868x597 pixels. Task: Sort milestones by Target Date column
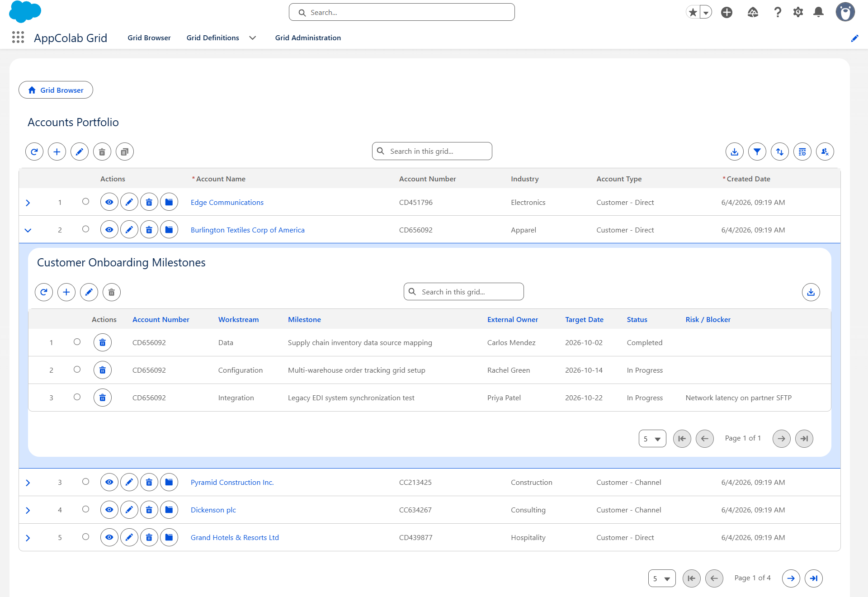pos(584,319)
